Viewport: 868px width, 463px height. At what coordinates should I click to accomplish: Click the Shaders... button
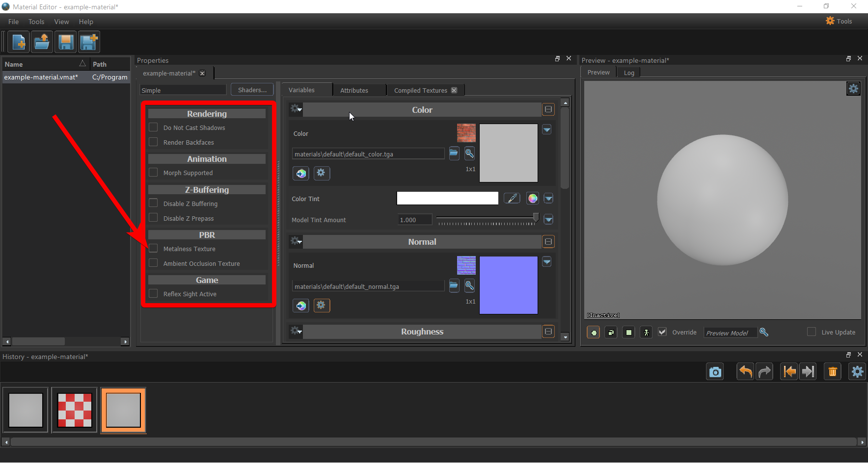pyautogui.click(x=252, y=90)
